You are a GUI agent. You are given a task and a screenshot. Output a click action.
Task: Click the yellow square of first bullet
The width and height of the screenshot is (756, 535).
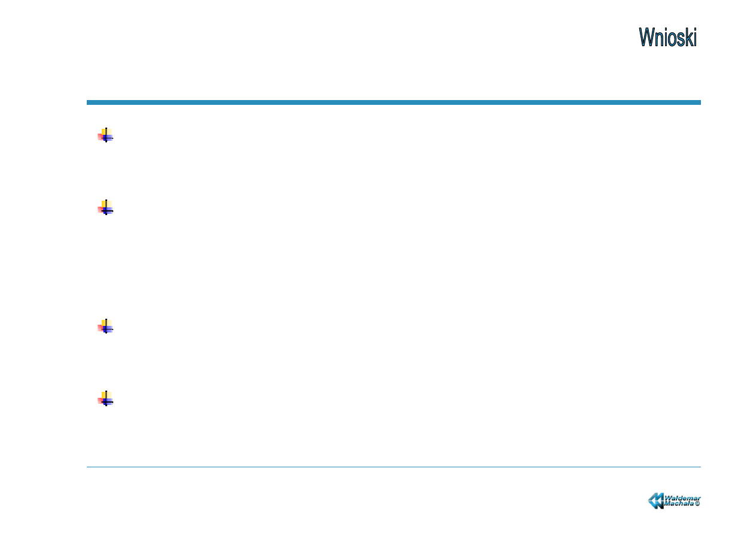click(107, 132)
